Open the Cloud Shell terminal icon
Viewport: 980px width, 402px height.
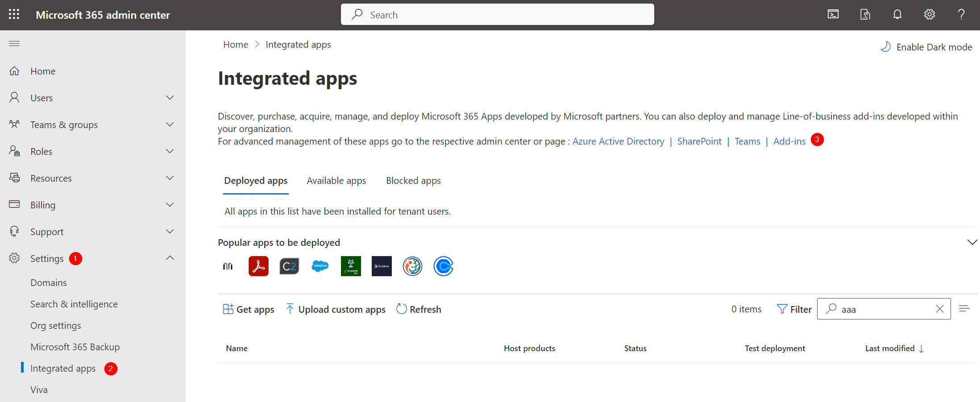833,14
